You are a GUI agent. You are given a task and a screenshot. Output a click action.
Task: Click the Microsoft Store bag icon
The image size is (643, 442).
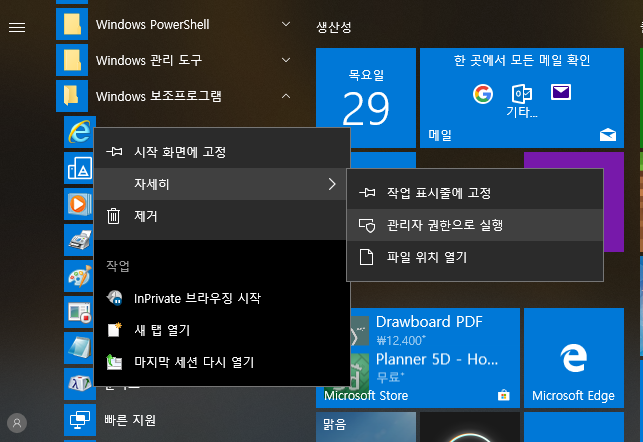pyautogui.click(x=504, y=395)
